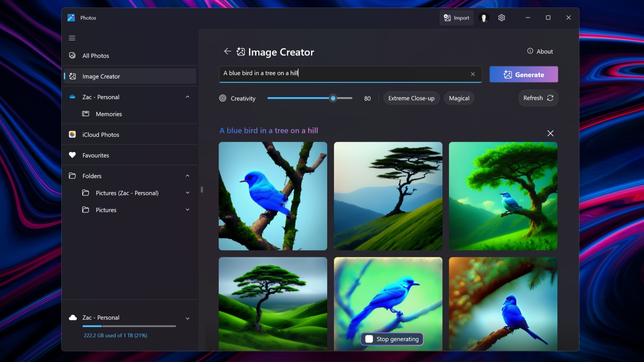Click the back arrow icon
Screen dimensions: 644x362
tap(227, 51)
